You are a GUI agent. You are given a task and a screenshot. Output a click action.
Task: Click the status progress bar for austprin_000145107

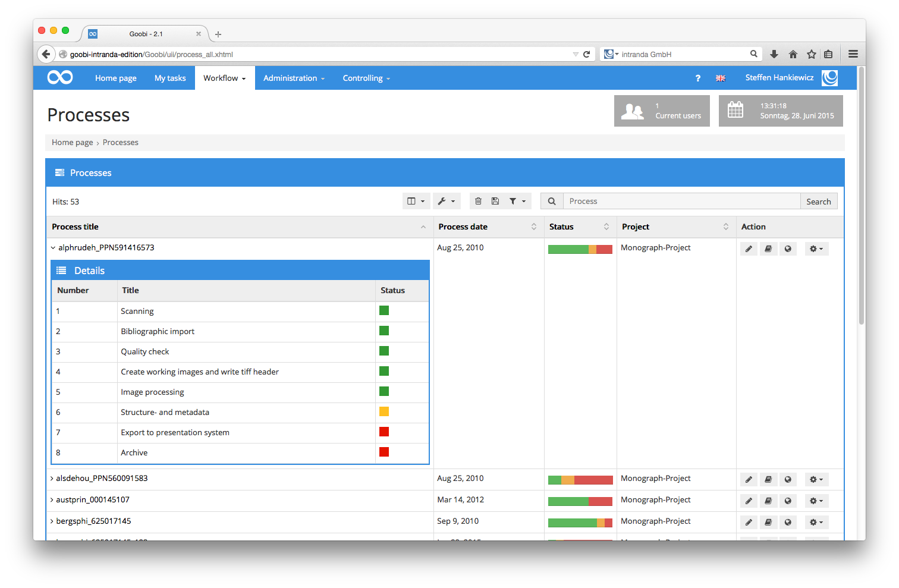580,501
